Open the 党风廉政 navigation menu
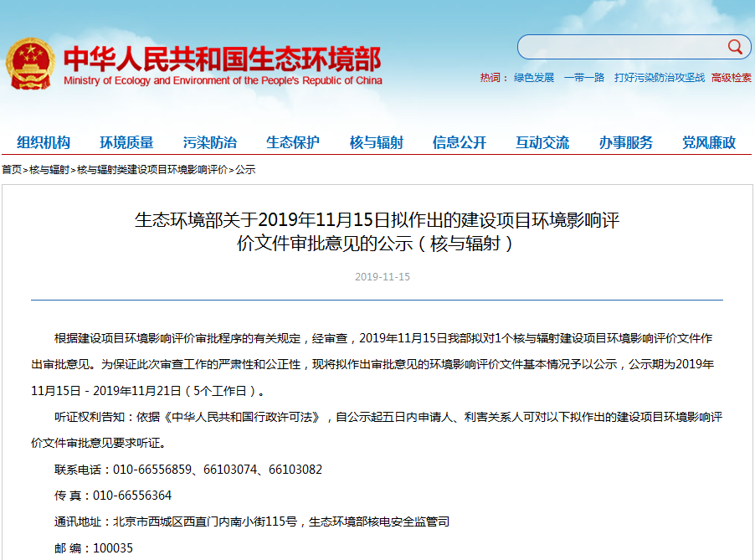 click(x=709, y=142)
